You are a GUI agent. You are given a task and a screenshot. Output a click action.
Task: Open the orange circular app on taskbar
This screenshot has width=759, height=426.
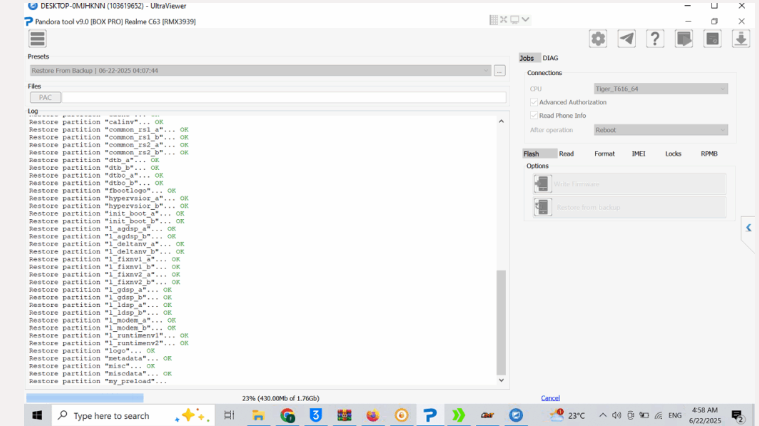[401, 415]
